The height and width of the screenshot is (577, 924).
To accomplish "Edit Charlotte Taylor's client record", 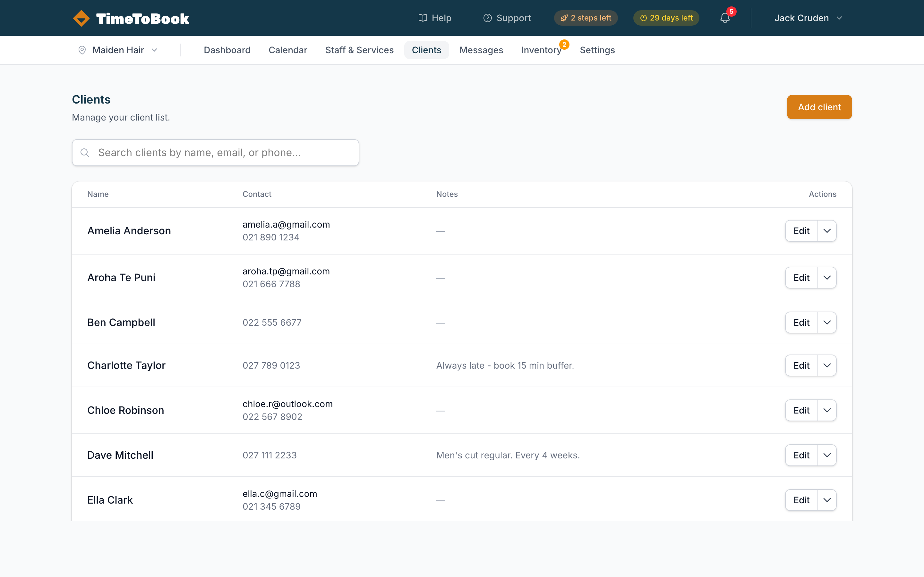I will coord(801,365).
